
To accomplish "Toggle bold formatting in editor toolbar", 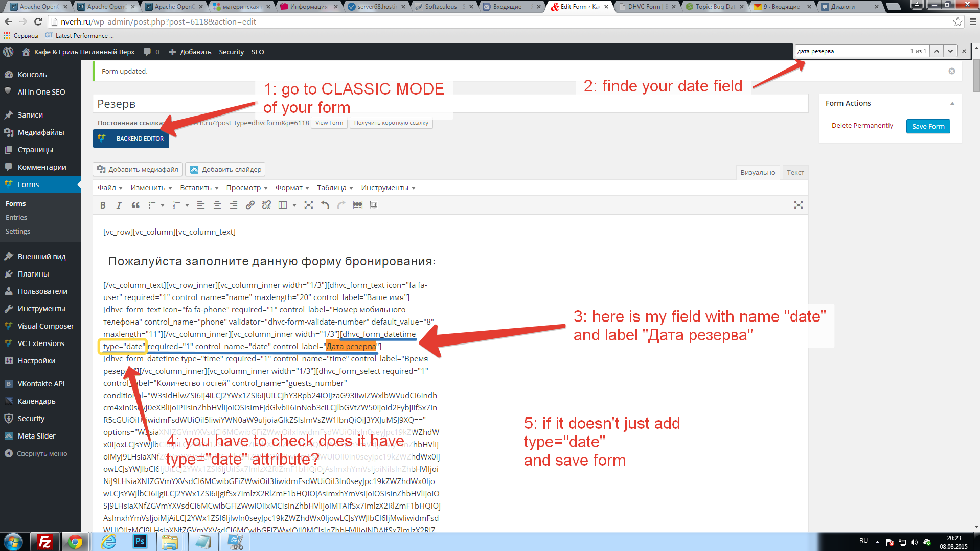I will 103,205.
